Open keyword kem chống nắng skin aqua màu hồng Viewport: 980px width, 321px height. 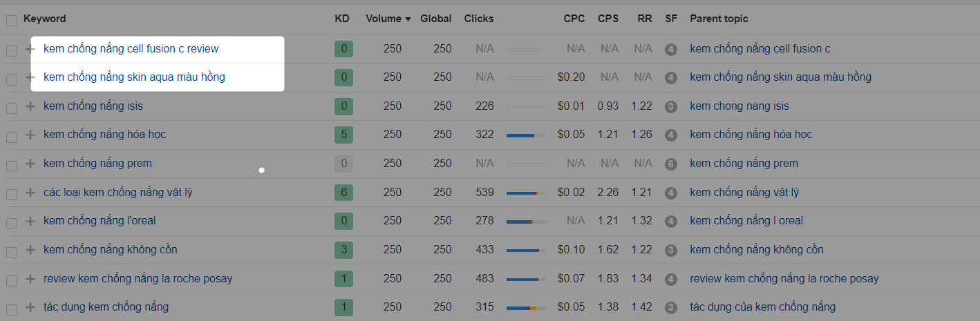(x=134, y=77)
